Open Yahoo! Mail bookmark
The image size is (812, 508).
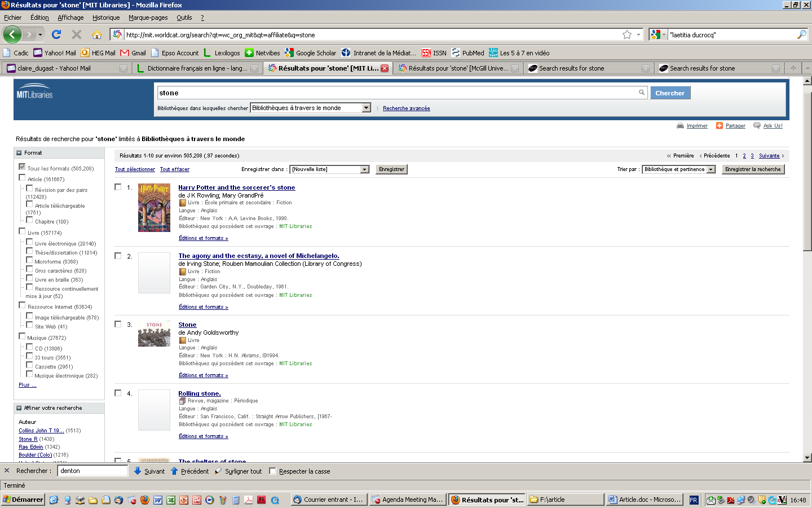pyautogui.click(x=55, y=53)
